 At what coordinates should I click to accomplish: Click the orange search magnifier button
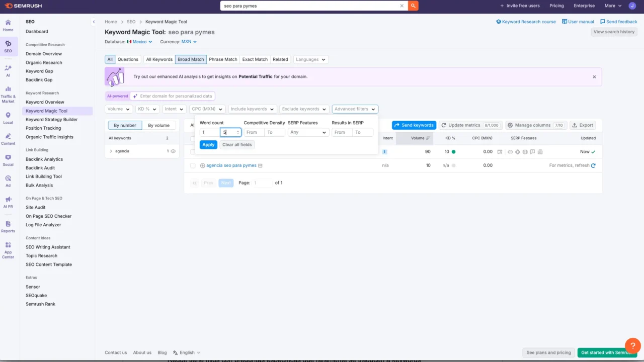click(413, 6)
